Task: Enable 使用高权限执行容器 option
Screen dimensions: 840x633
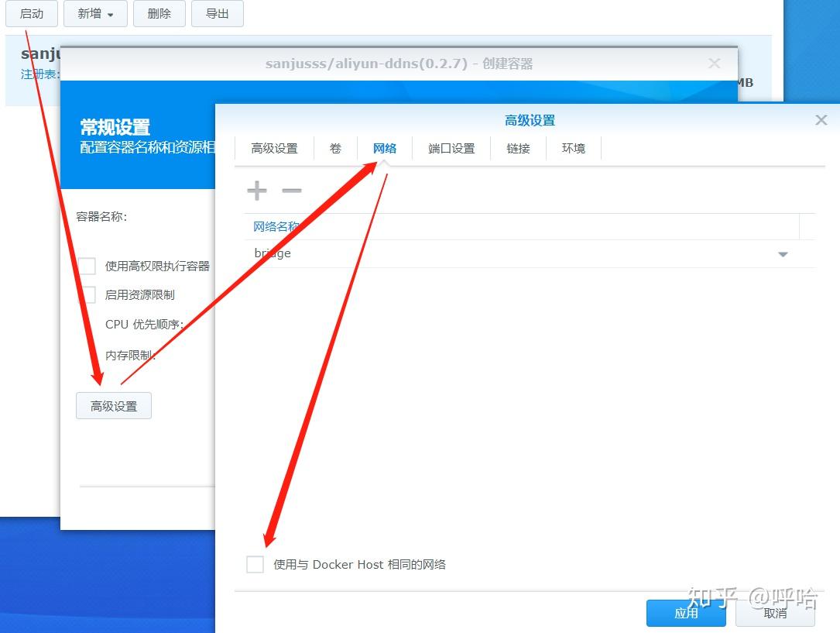Action: (x=87, y=266)
